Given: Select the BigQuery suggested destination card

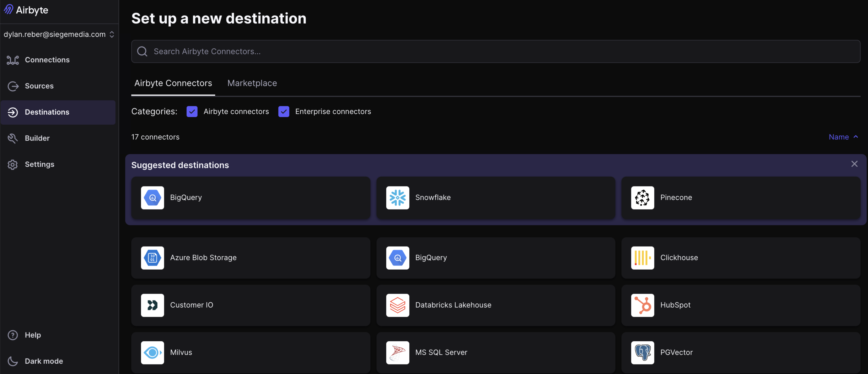Looking at the screenshot, I should pos(251,198).
